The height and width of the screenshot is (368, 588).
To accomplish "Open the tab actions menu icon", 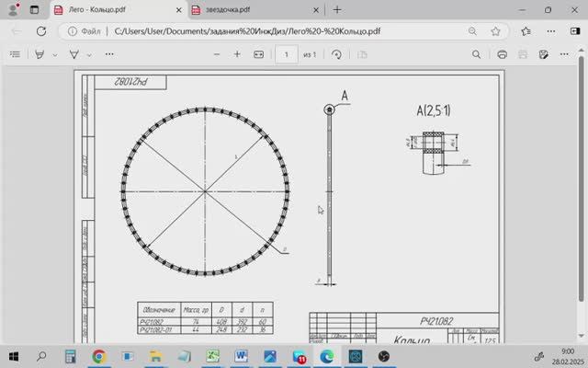I will pos(34,10).
